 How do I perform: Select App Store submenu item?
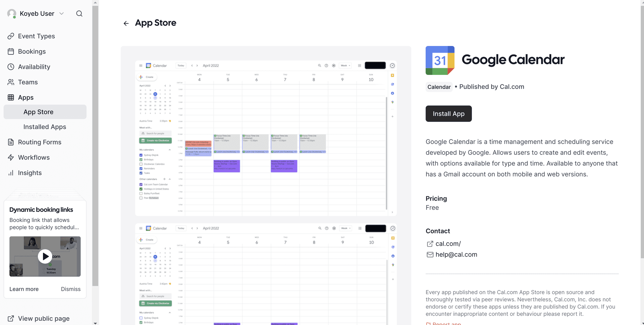[x=45, y=112]
